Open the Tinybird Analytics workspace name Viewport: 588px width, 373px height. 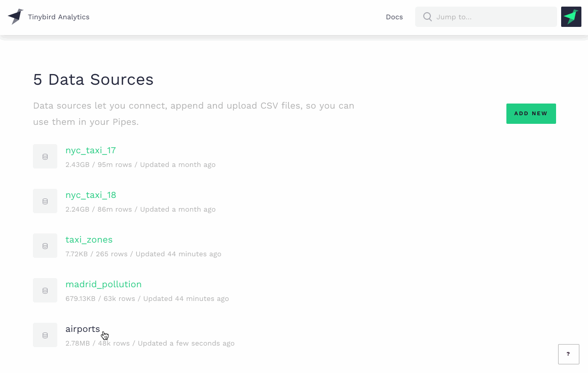58,17
